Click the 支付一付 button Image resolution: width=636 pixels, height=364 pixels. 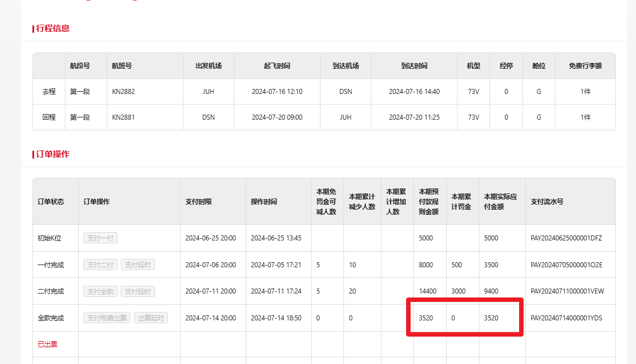pyautogui.click(x=100, y=238)
